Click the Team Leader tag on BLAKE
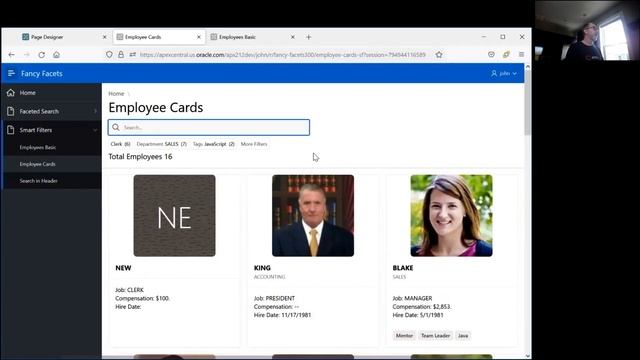The image size is (640, 360). (436, 336)
